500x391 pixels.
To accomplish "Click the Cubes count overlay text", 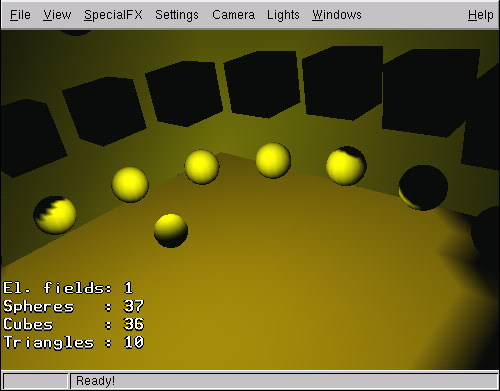I will 73,324.
